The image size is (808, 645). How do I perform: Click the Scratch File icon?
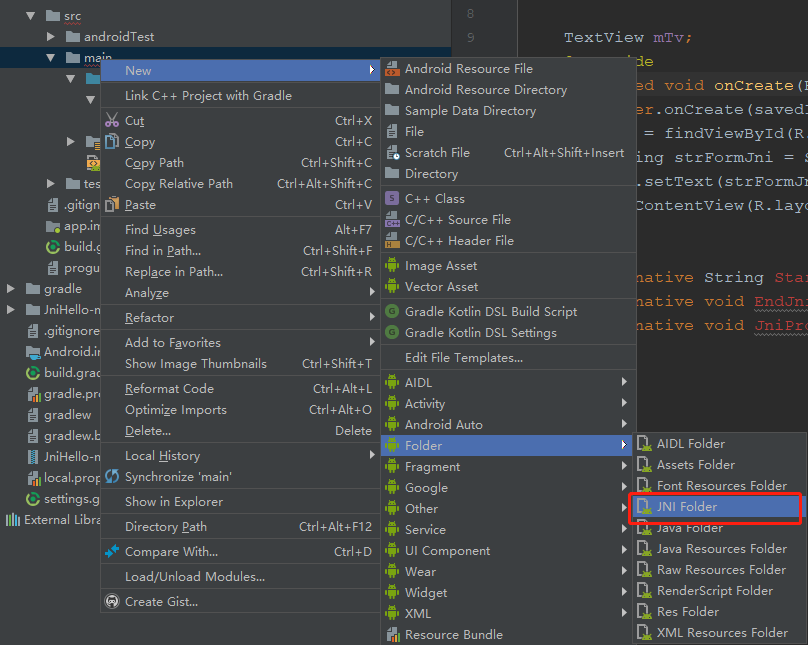click(x=393, y=152)
